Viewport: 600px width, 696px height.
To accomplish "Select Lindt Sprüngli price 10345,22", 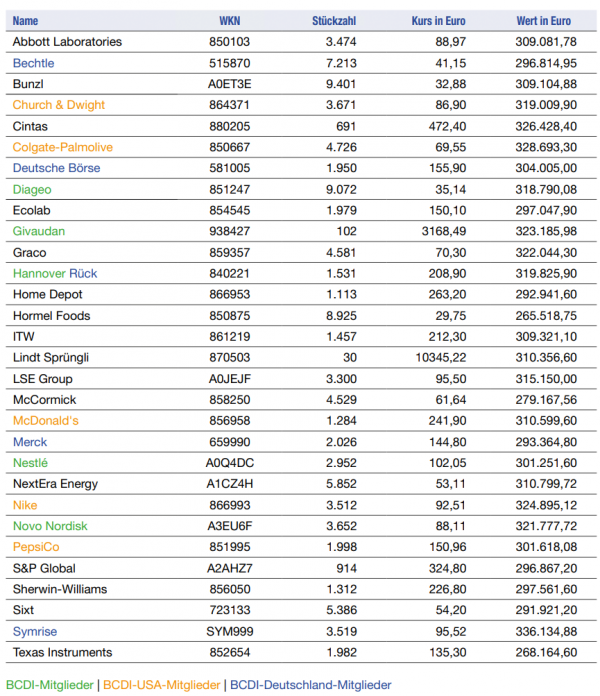I will tap(441, 358).
